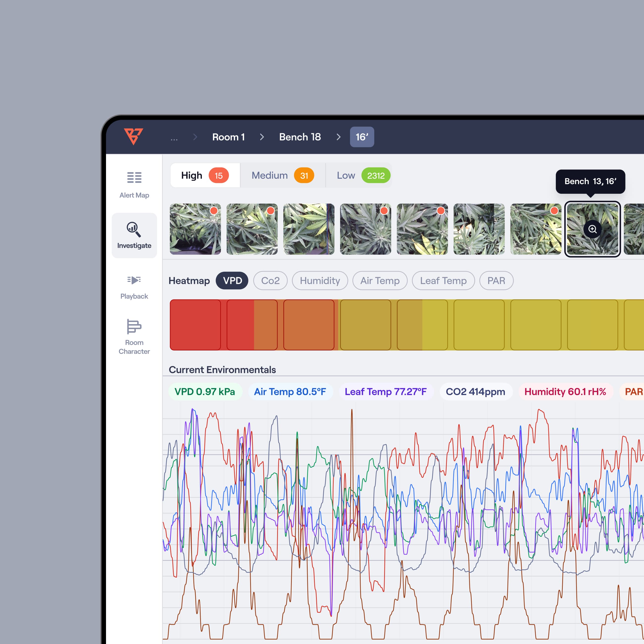The image size is (644, 644).
Task: Open the fifth plant thumbnail with yellow leaf
Action: [422, 229]
